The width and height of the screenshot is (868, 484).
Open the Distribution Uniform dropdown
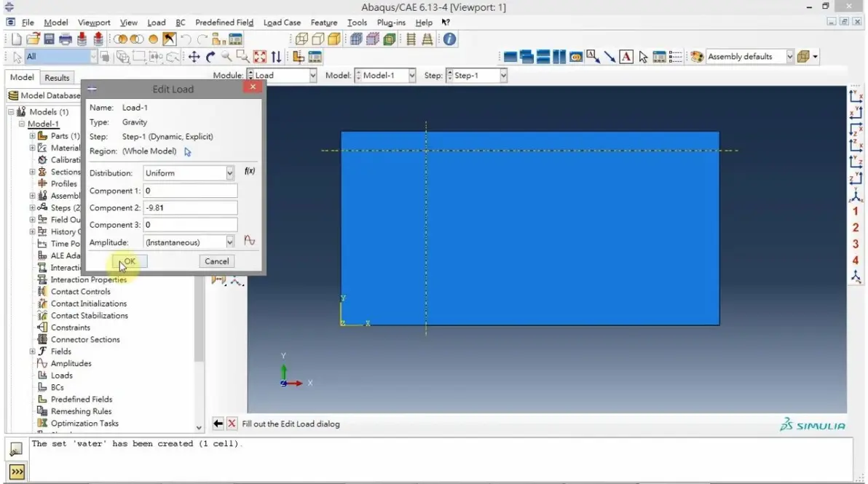(x=229, y=173)
